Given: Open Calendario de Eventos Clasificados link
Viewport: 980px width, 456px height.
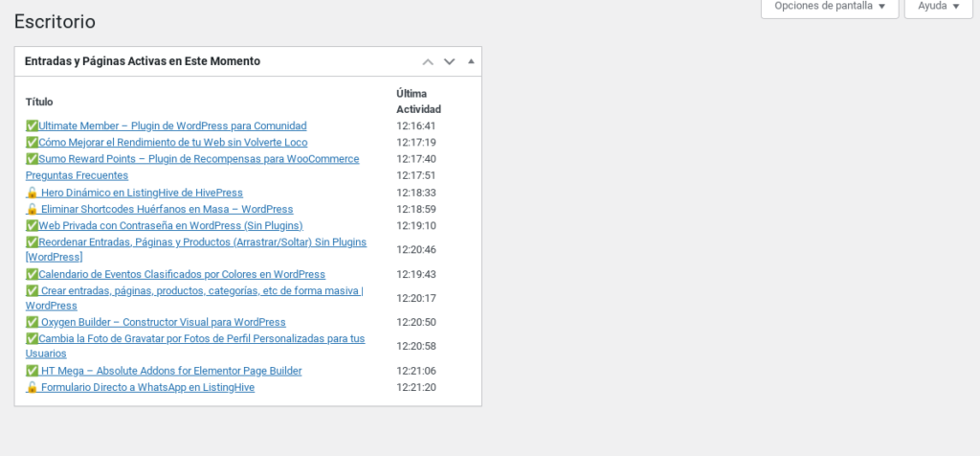Looking at the screenshot, I should (176, 274).
